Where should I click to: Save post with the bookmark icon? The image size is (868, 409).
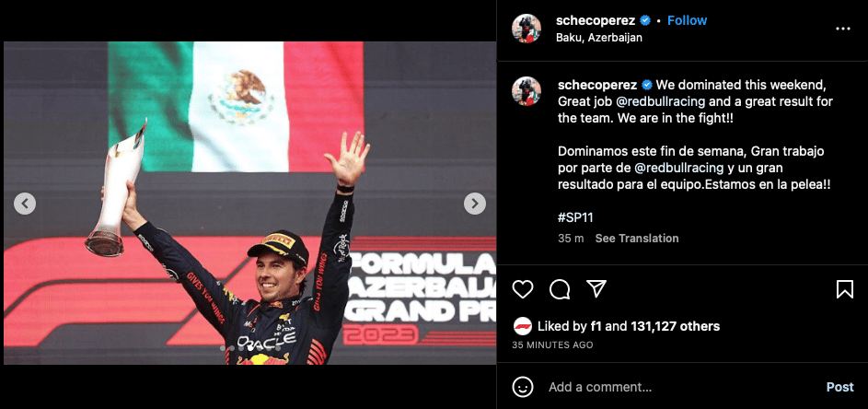pos(845,288)
